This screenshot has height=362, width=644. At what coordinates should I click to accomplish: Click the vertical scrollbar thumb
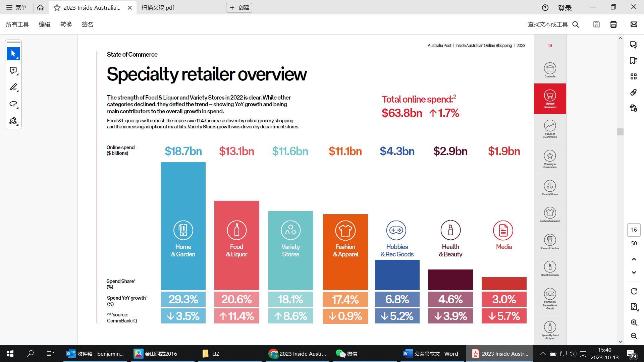tap(620, 132)
